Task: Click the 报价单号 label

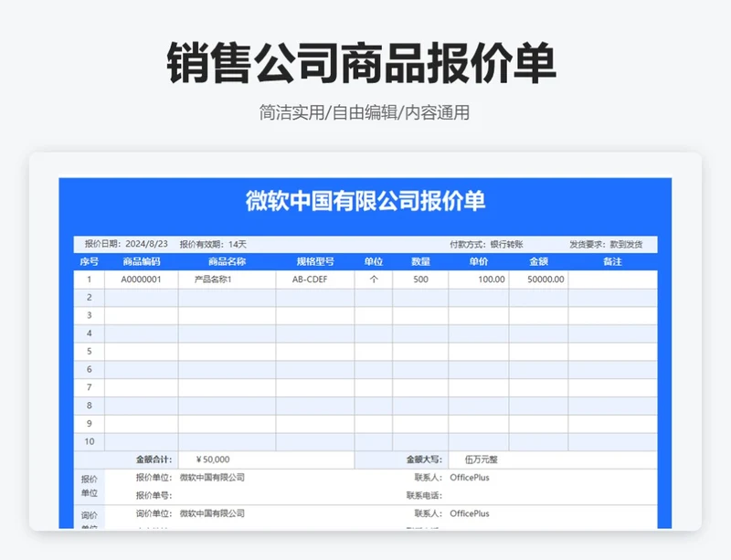Action: pos(154,496)
